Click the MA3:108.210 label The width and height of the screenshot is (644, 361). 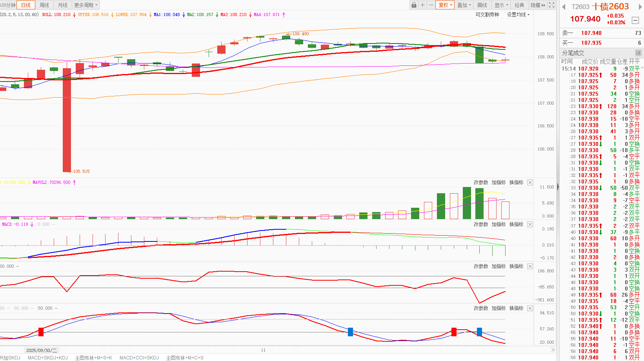tap(233, 15)
